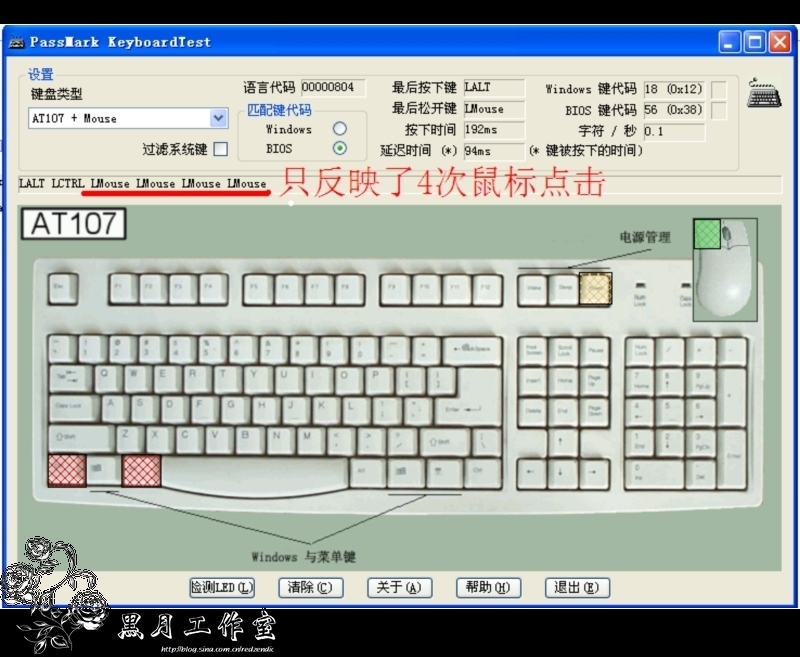This screenshot has height=657, width=800.
Task: Click the Test LED (L) button
Action: tap(222, 588)
